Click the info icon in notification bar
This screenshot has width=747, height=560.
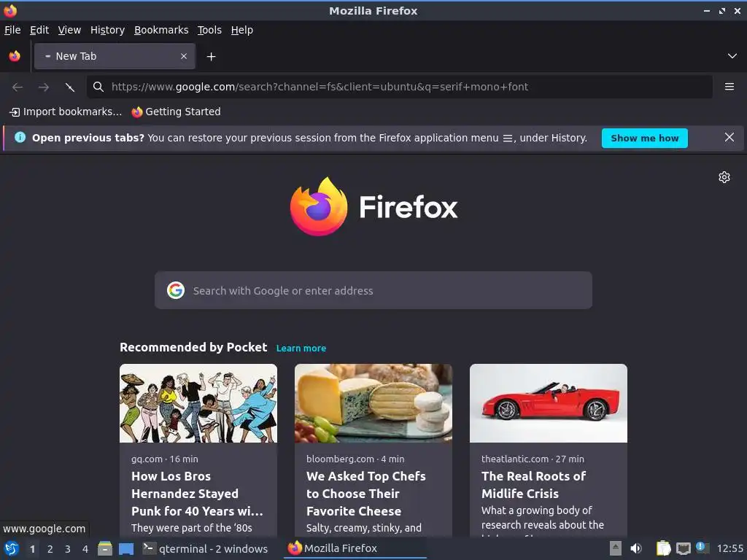pos(20,138)
